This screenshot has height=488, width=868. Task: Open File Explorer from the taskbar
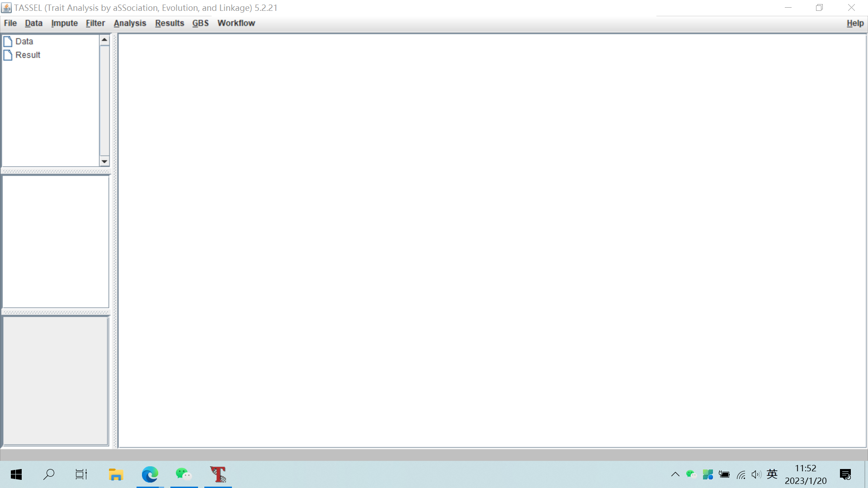click(x=116, y=474)
